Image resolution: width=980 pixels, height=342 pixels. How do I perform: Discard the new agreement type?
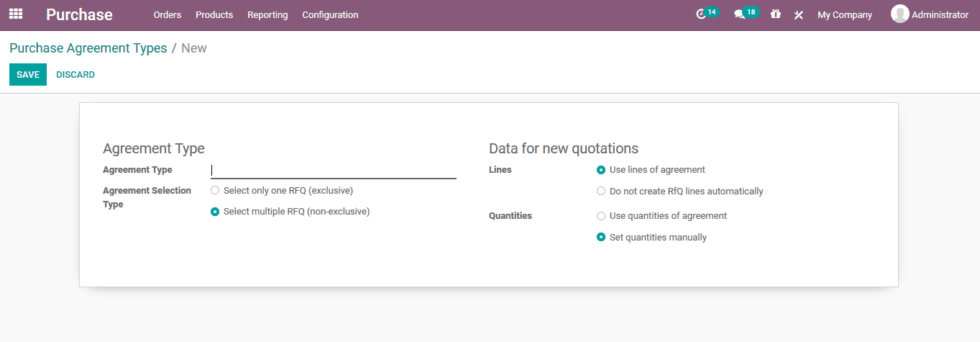75,75
